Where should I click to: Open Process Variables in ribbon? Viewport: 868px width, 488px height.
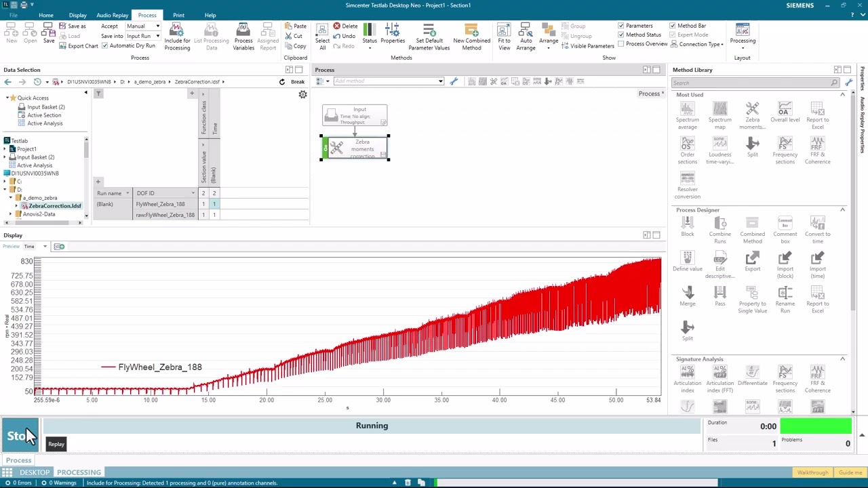pos(243,37)
